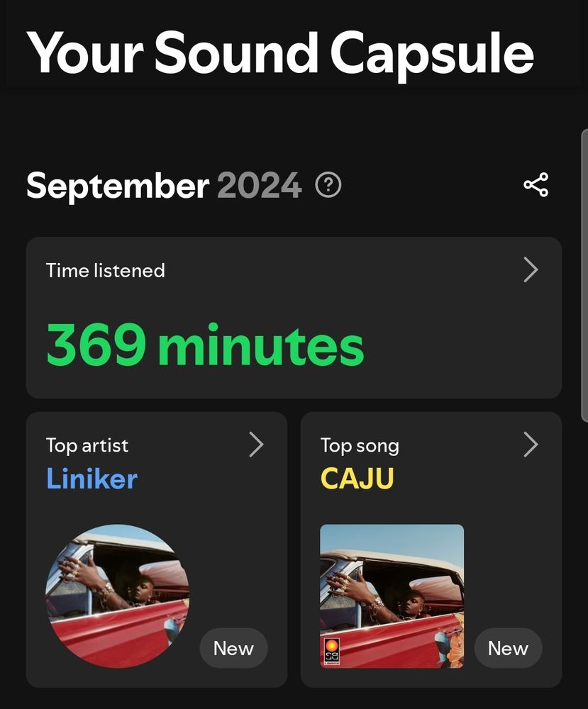This screenshot has height=709, width=588.
Task: Click the record label logo on CAJU cover
Action: tap(332, 652)
